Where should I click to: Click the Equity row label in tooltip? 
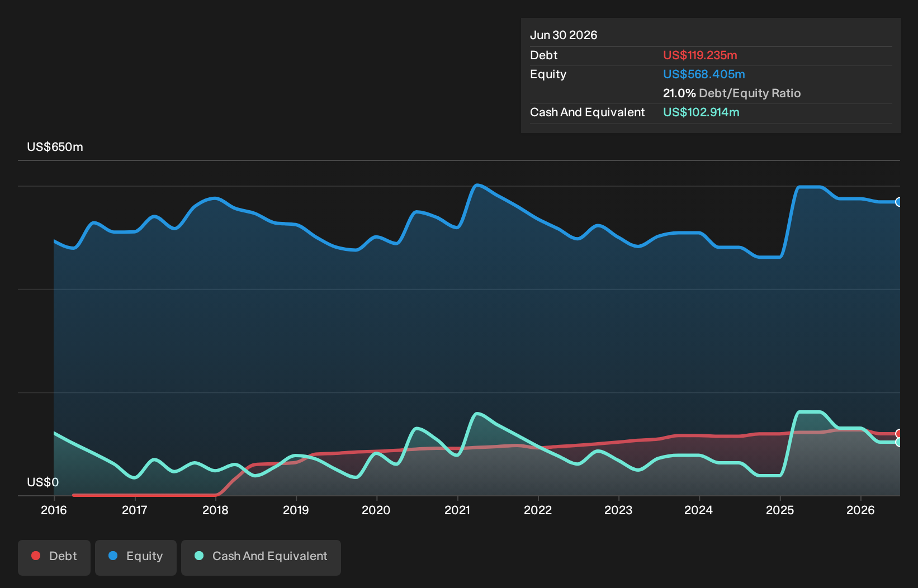tap(548, 74)
